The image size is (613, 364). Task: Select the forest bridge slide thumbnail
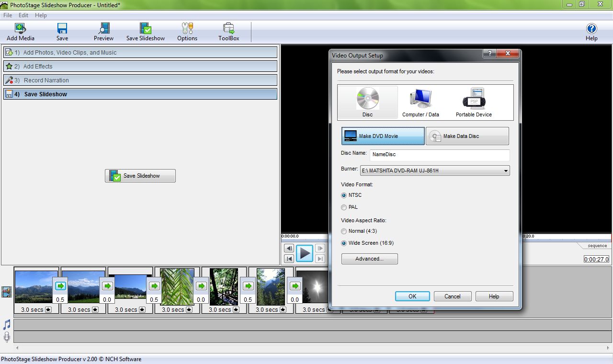pyautogui.click(x=224, y=286)
